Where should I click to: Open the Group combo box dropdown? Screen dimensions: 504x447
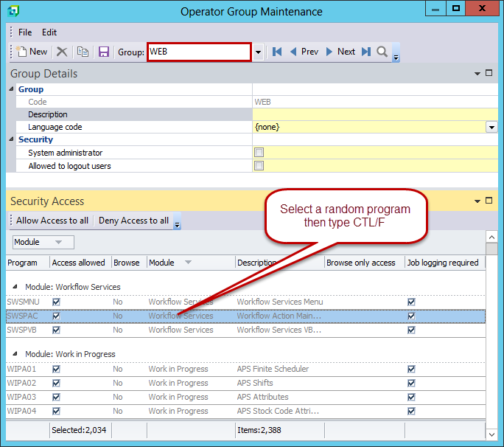258,52
